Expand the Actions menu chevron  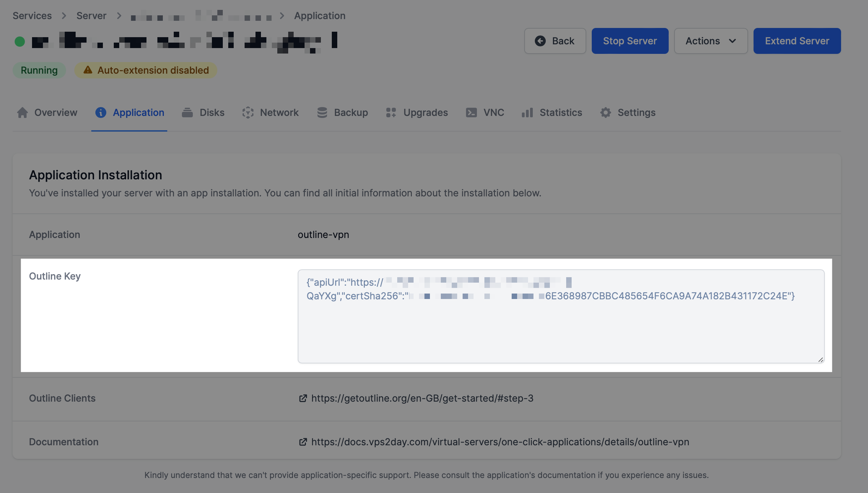[732, 41]
